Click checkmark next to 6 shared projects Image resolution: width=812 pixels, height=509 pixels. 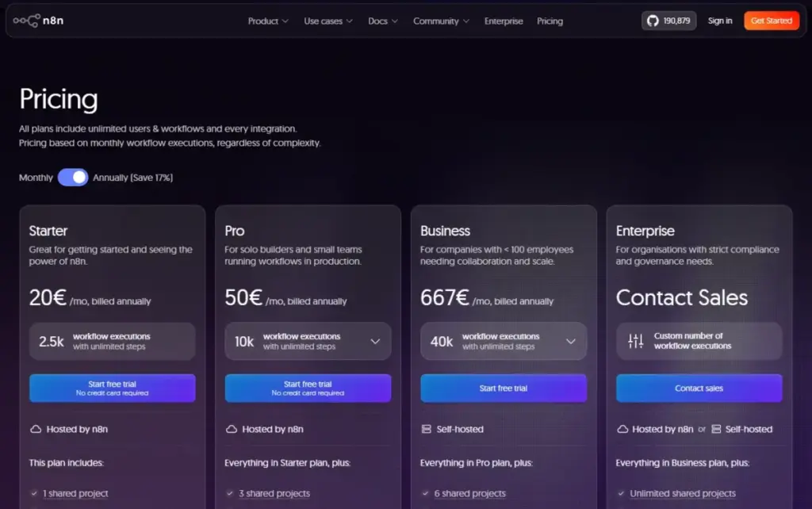(425, 493)
